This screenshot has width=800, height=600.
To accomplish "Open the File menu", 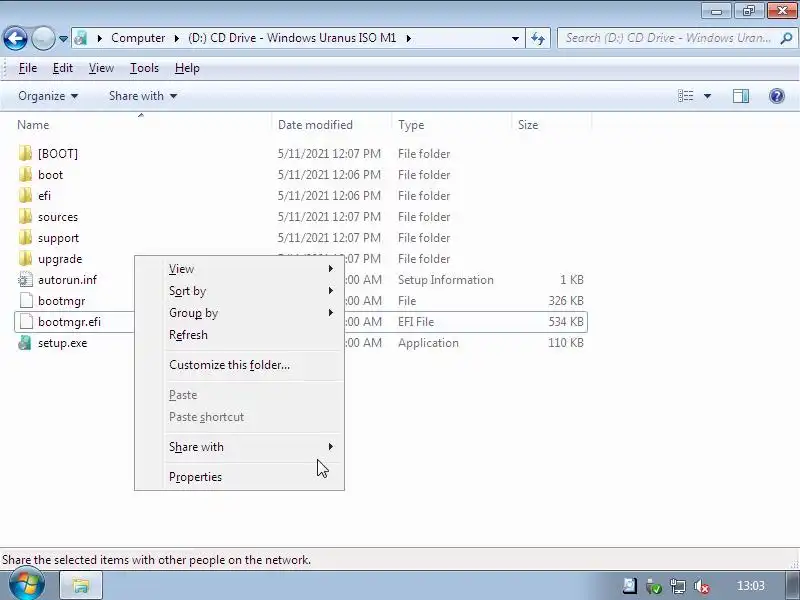I will pos(28,68).
